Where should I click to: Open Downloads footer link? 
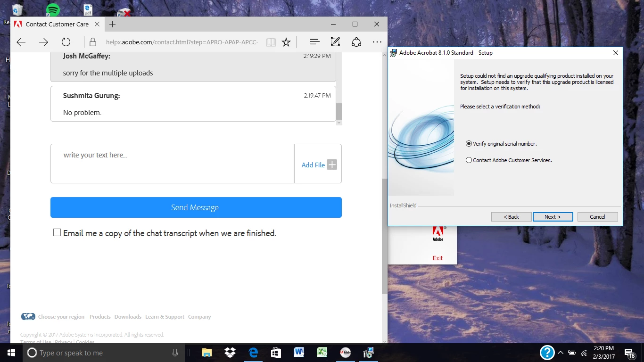pyautogui.click(x=128, y=317)
